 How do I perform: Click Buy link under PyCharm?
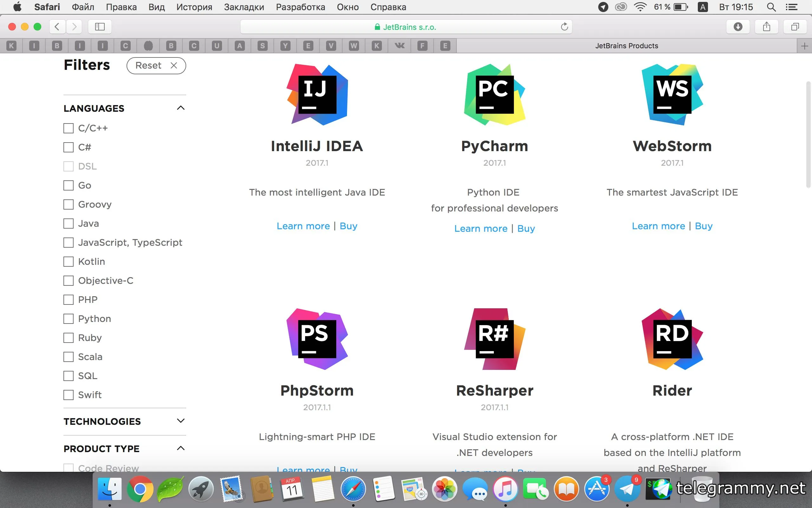pos(526,229)
